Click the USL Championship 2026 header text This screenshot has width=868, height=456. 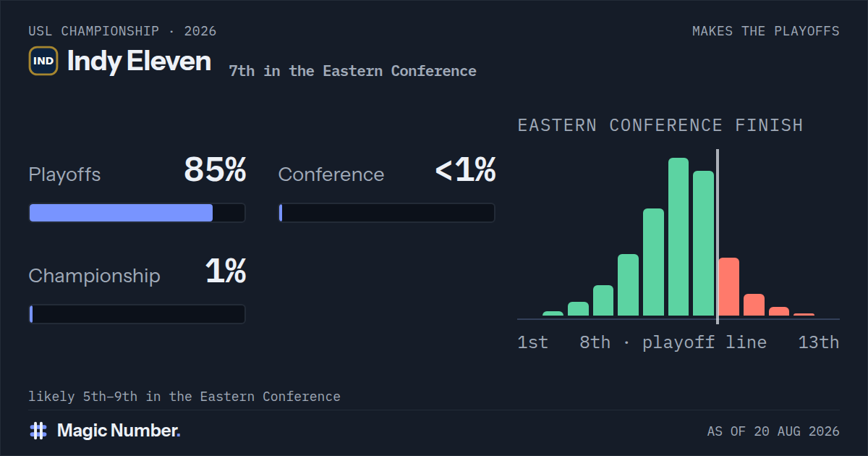[x=122, y=31]
